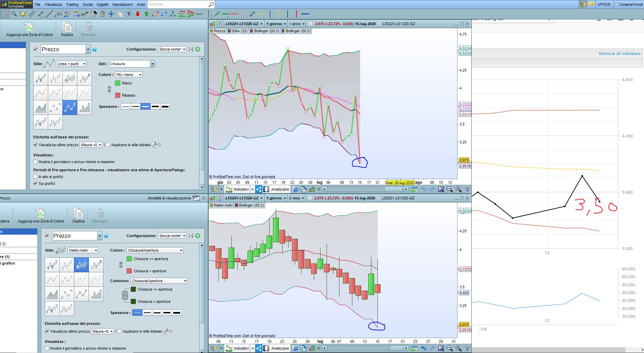Choose points-only style in Heikin-Ashi panel
Screen dimensions: 644x353
coord(67,294)
